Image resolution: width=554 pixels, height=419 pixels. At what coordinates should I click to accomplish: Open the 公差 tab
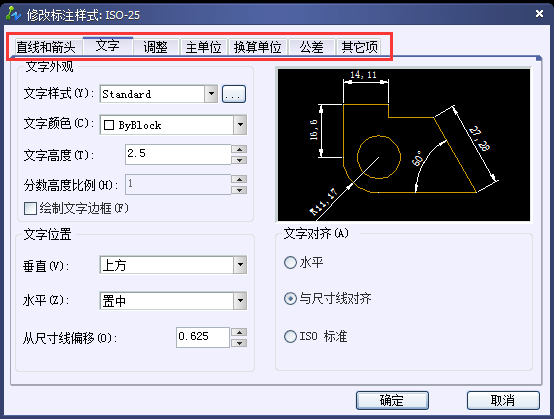tap(312, 47)
